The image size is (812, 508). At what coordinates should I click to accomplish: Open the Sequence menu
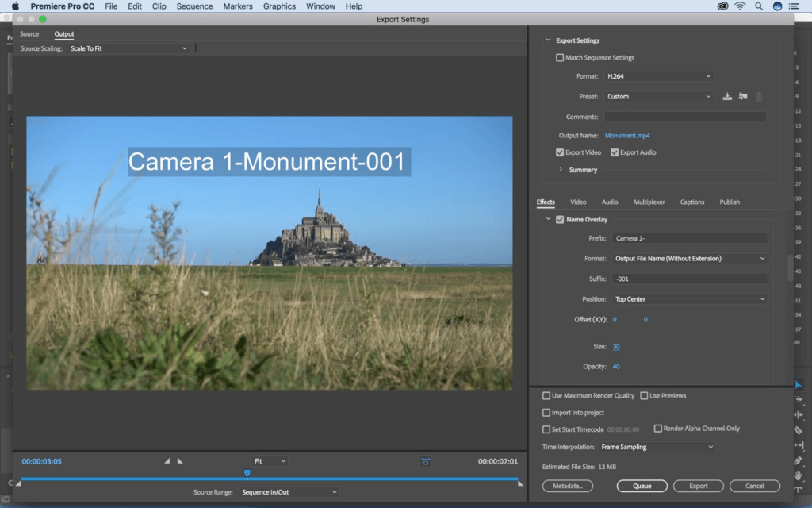pos(194,6)
